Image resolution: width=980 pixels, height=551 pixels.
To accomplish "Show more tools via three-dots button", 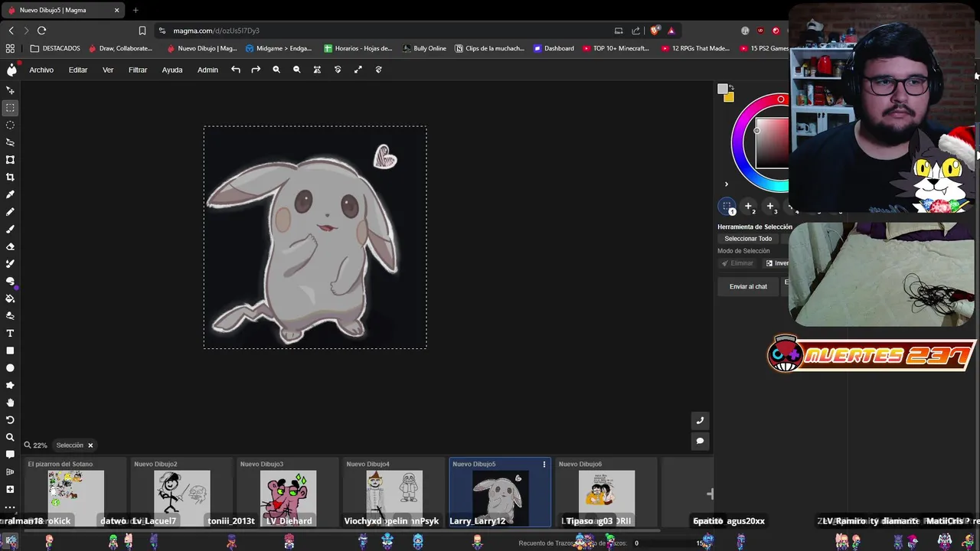I will (x=10, y=507).
